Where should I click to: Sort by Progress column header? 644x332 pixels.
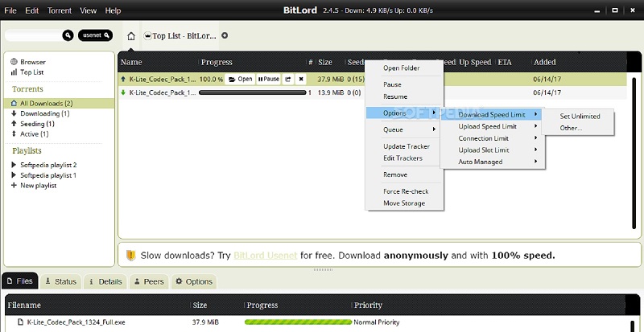[217, 63]
